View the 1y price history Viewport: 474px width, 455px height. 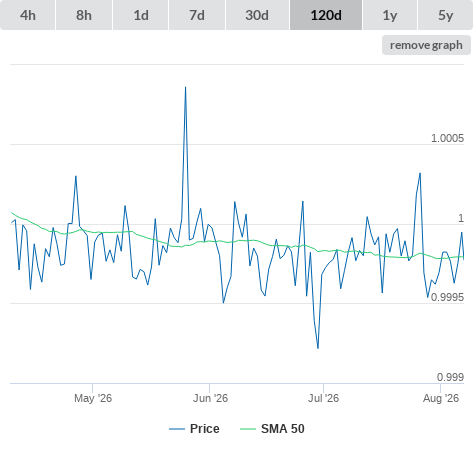(390, 15)
